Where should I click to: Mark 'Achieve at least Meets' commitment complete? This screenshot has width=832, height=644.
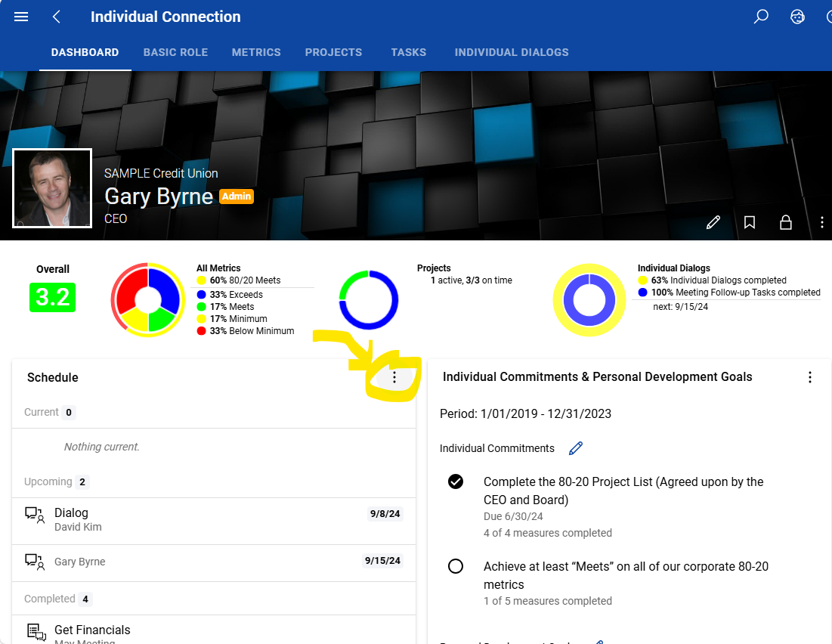[455, 566]
